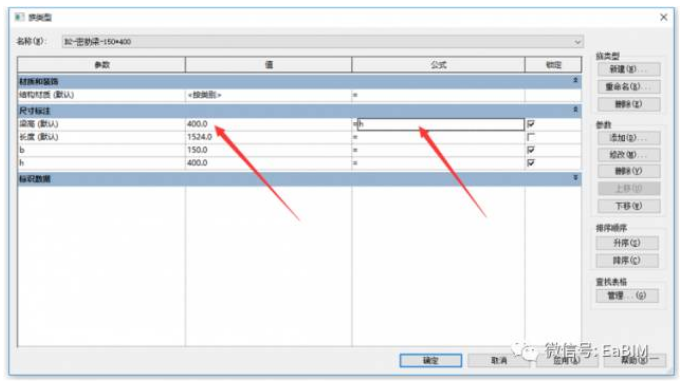Click the 参数 column header

pyautogui.click(x=102, y=65)
